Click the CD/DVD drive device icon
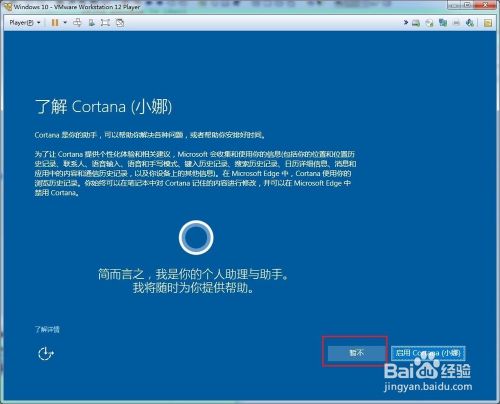The image size is (500, 404). coord(429,23)
